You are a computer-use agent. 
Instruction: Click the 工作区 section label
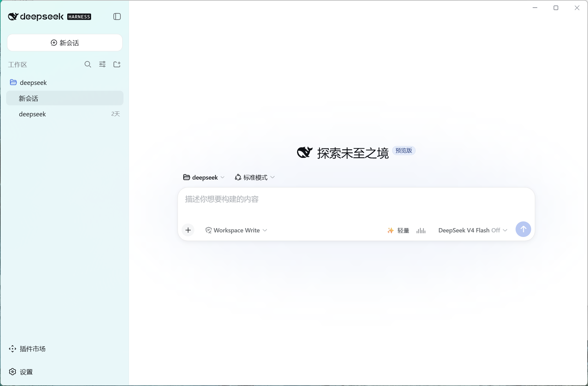(18, 64)
